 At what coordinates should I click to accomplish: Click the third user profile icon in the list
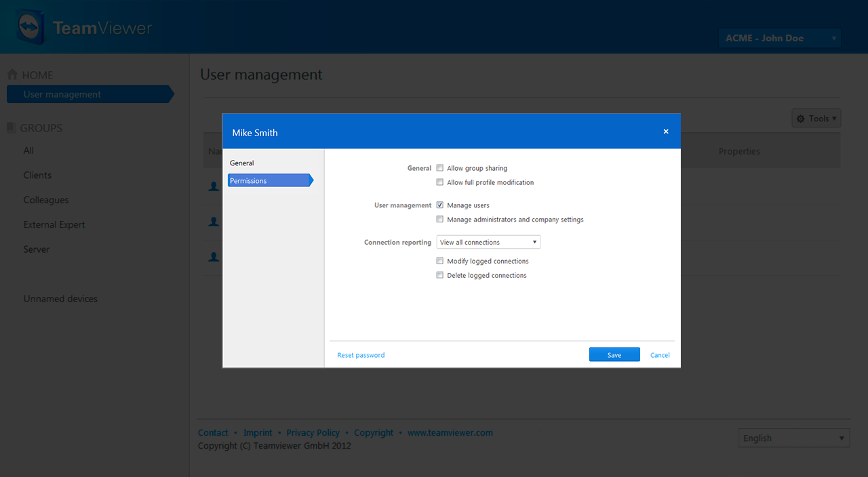point(213,257)
